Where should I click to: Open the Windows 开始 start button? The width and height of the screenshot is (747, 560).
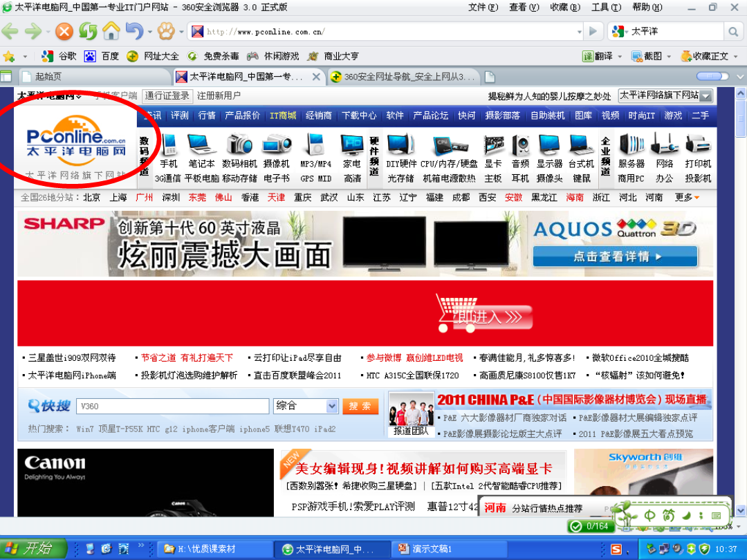click(33, 548)
